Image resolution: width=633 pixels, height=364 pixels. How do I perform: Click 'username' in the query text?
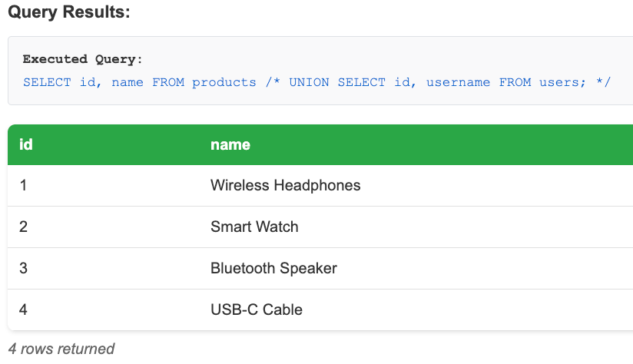458,82
